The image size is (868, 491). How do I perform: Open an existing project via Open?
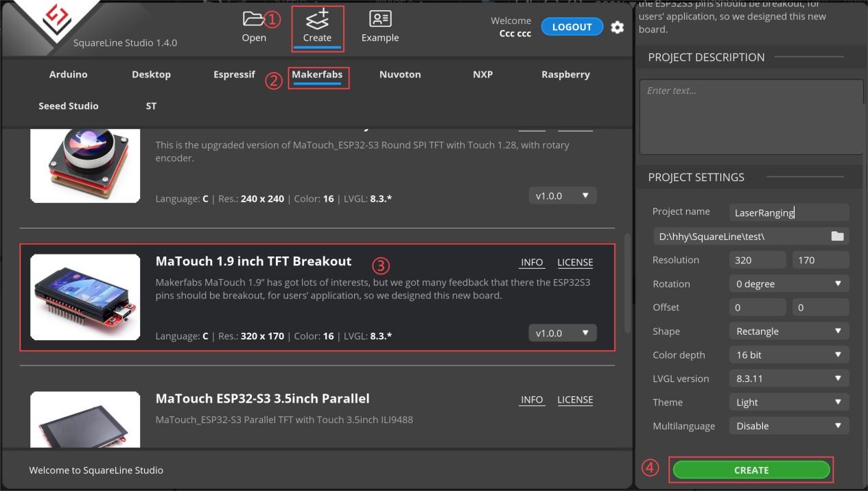click(x=254, y=27)
